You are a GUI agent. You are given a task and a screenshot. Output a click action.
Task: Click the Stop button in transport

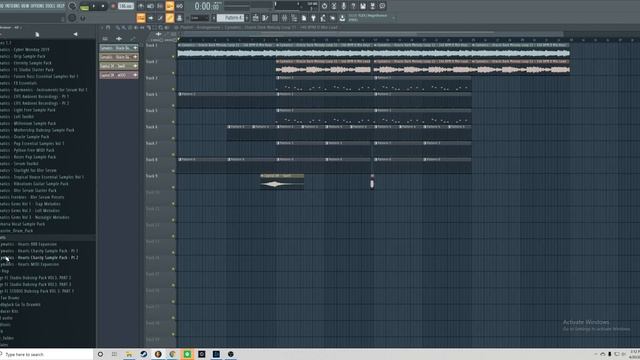click(103, 6)
